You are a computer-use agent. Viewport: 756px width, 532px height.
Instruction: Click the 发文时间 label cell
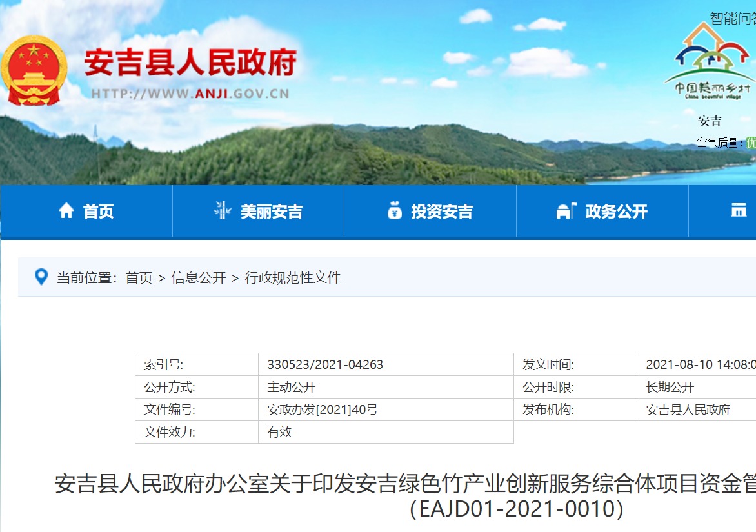(575, 364)
